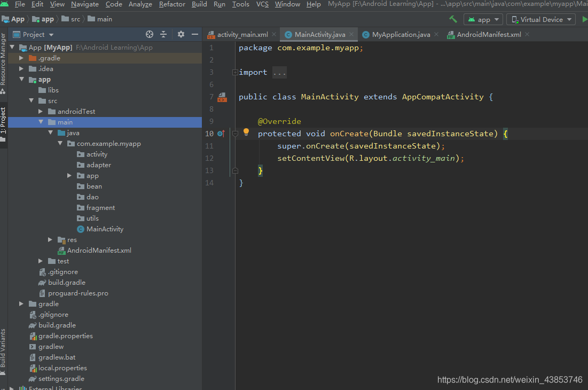Run the app with green play button

point(584,19)
